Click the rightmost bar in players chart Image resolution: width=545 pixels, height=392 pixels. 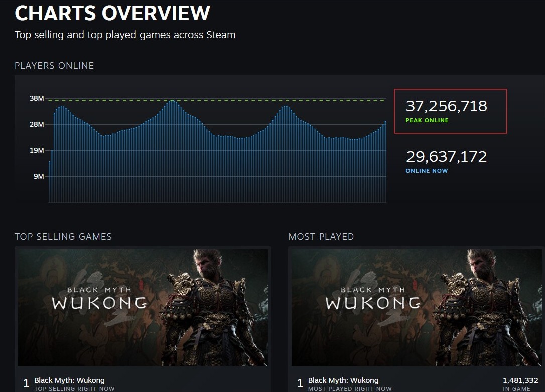385,160
